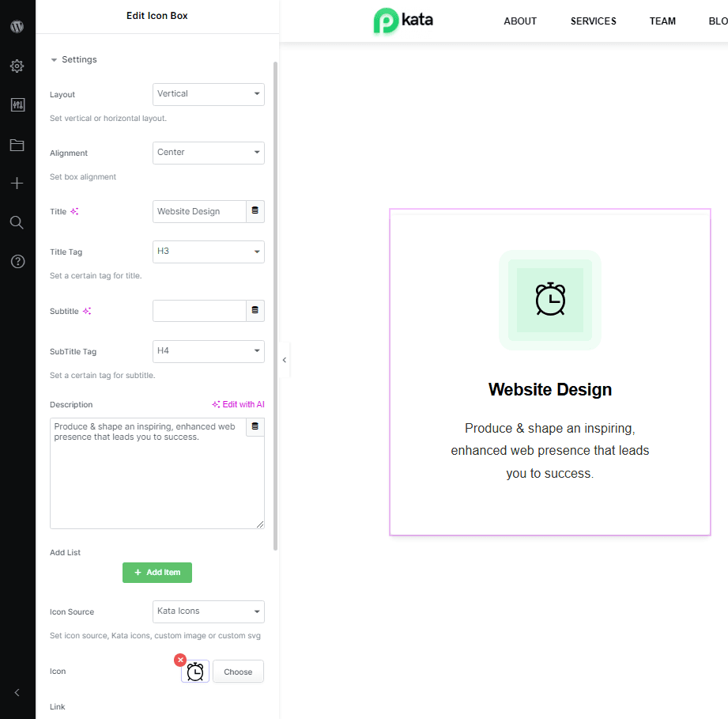Click inside the empty Subtitle input field
This screenshot has width=728, height=719.
pos(198,310)
